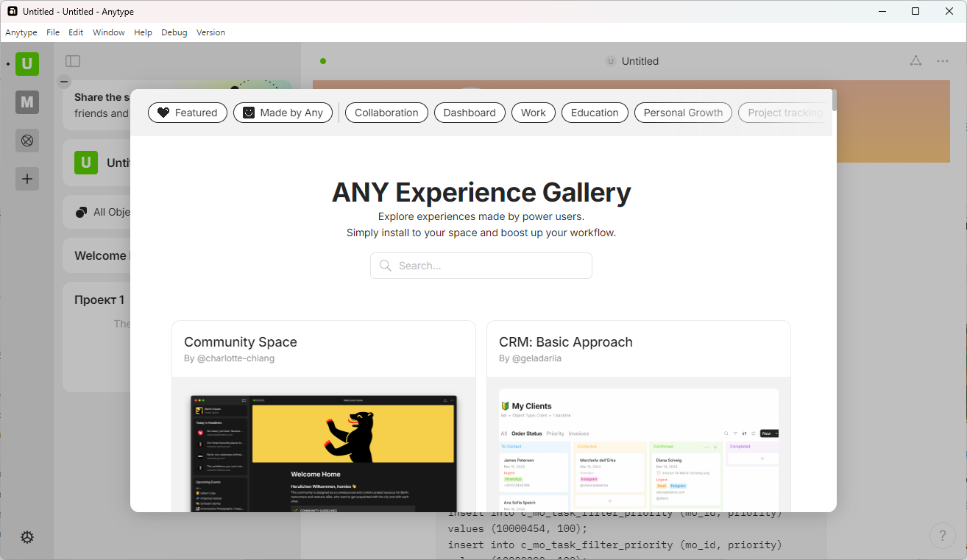Filter gallery by Dashboard
This screenshot has height=560, width=967.
coord(470,113)
